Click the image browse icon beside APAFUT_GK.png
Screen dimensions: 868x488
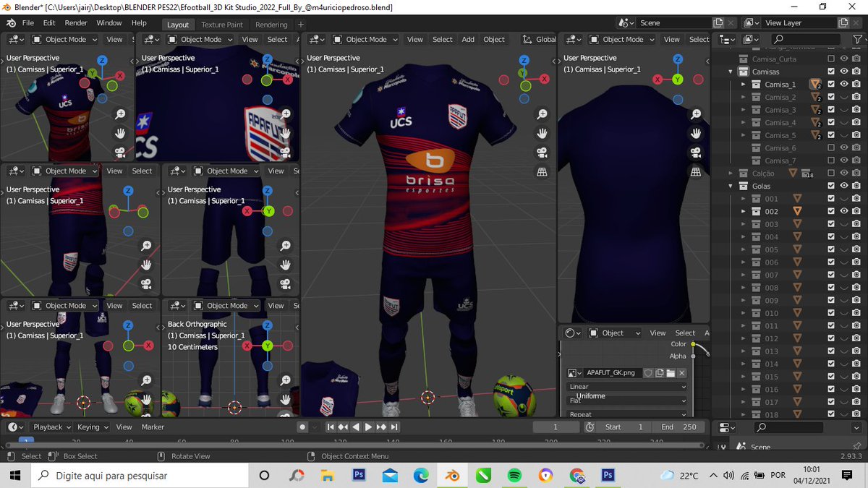click(575, 372)
